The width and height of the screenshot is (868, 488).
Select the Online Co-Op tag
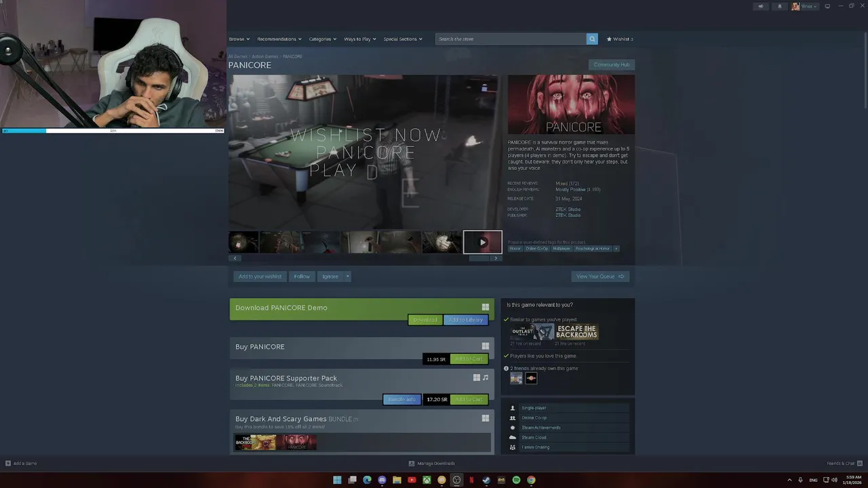(537, 249)
